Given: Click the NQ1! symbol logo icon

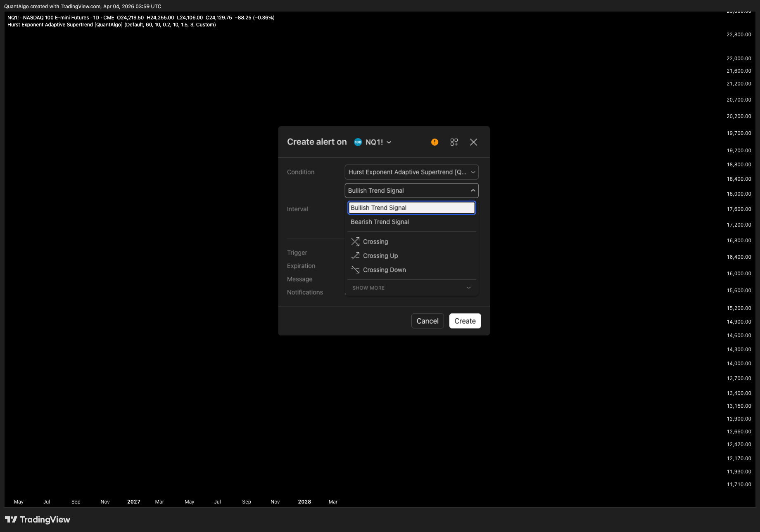Looking at the screenshot, I should click(358, 142).
